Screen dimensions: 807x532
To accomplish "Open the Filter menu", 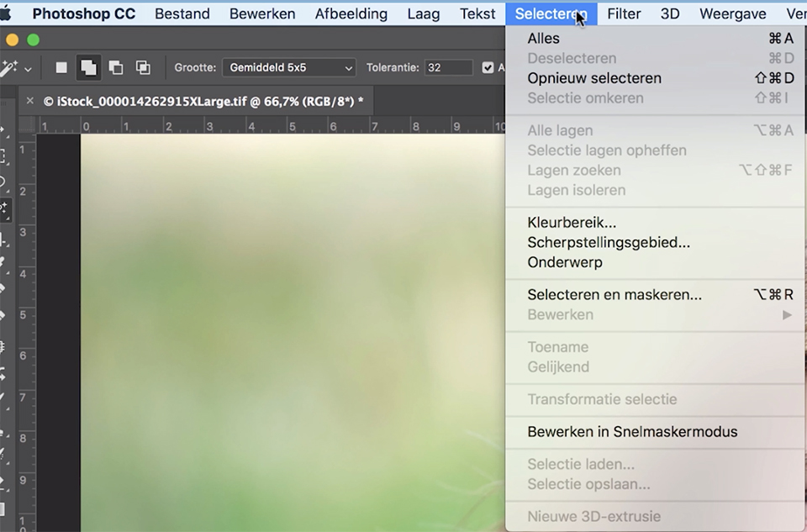I will (624, 13).
